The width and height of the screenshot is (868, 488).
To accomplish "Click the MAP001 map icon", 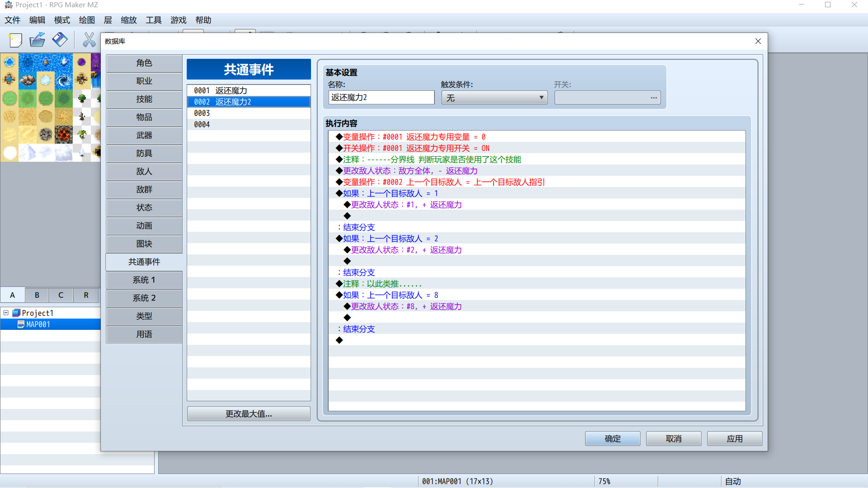I will (20, 324).
